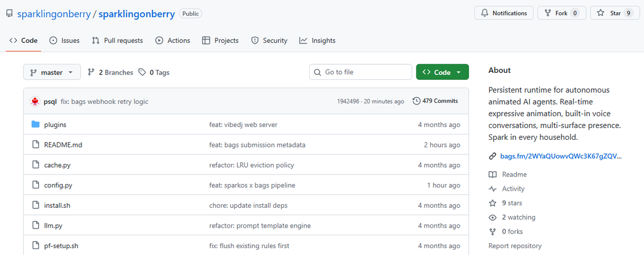The image size is (644, 255).
Task: View 479 Commits history
Action: (435, 101)
